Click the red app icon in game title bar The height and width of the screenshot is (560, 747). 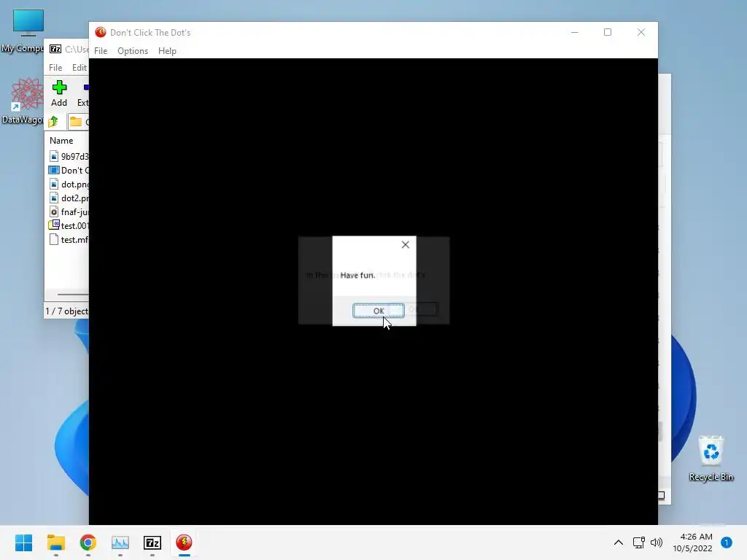pos(100,32)
